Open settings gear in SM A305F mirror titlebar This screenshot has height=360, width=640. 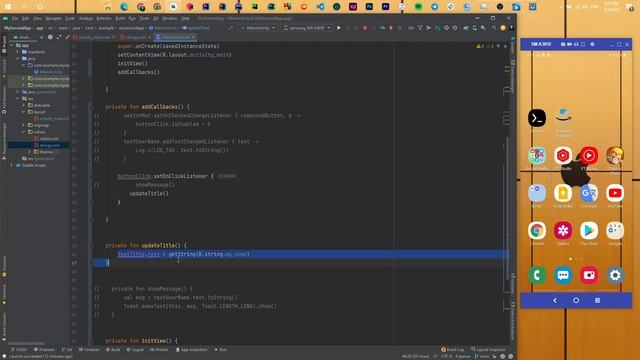[592, 44]
